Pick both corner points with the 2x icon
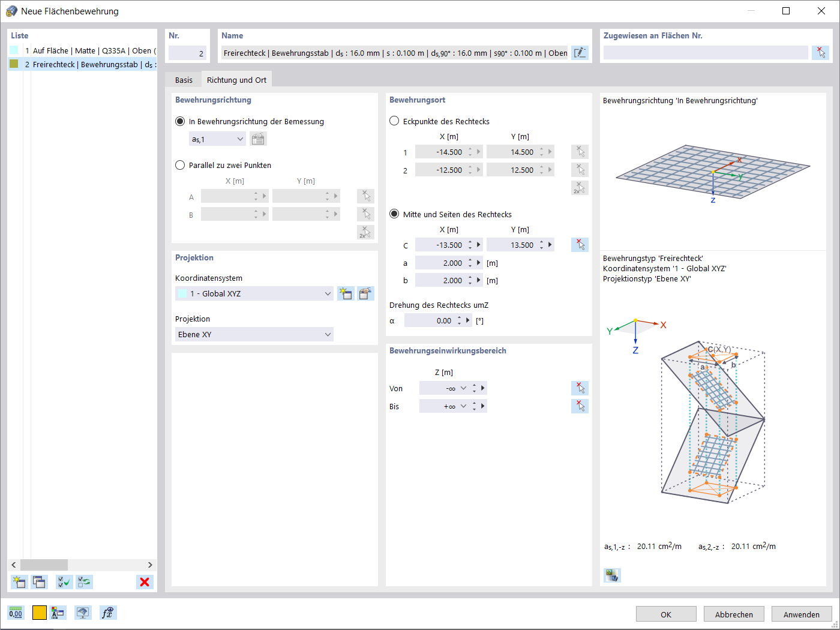Viewport: 840px width, 630px height. [580, 188]
